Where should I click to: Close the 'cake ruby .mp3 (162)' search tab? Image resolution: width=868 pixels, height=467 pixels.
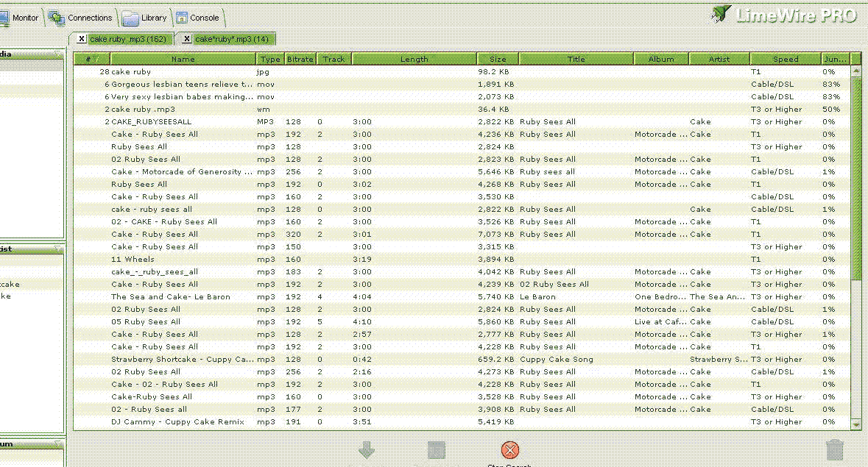click(82, 39)
